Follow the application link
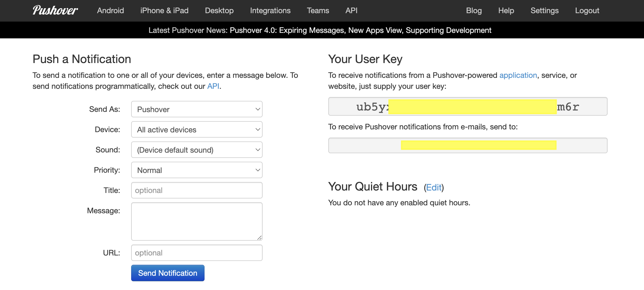Viewport: 644px width, 290px height. tap(518, 75)
